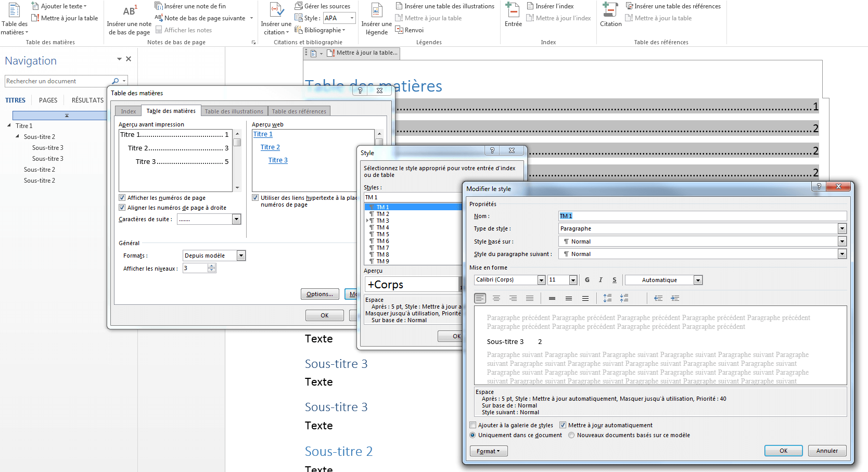This screenshot has height=472, width=868.
Task: Click Insérer une citation button
Action: [276, 20]
